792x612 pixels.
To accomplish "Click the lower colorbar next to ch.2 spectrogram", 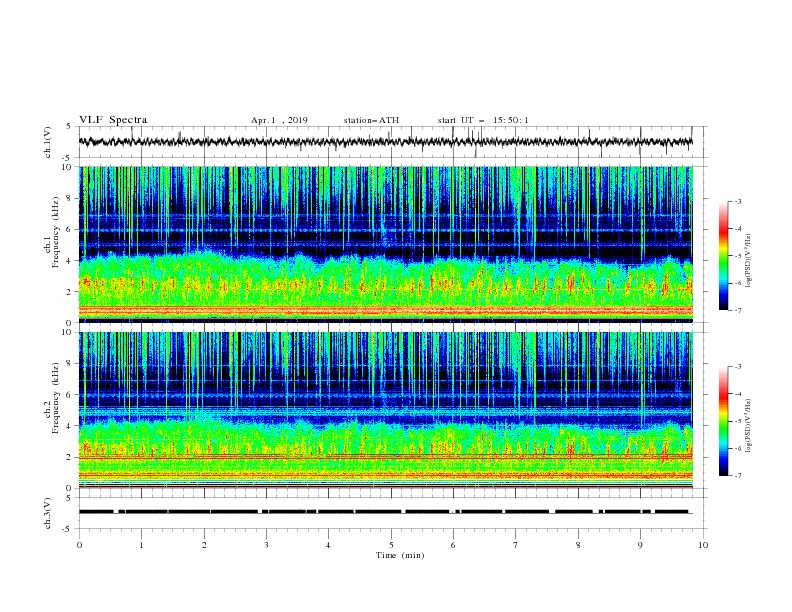I will pyautogui.click(x=724, y=421).
